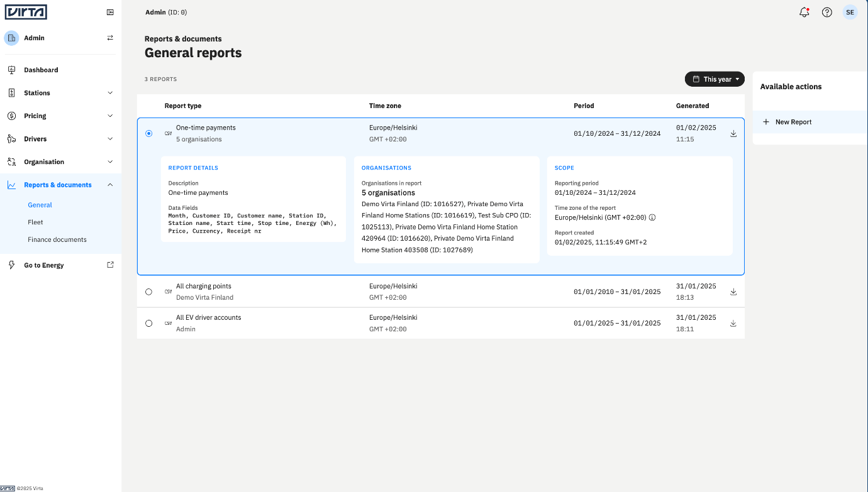Click period 01/01/2010 – 31/01/2025
Image resolution: width=868 pixels, height=492 pixels.
click(617, 292)
